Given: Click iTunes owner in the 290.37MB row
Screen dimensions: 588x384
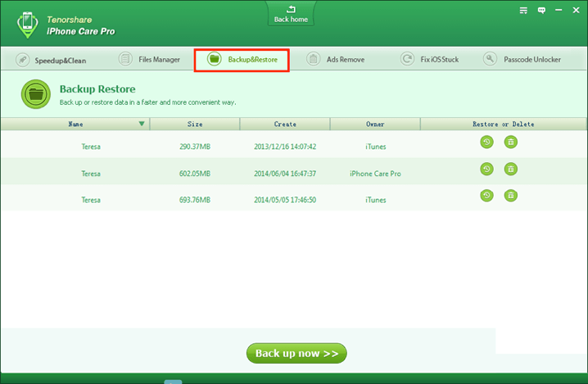Looking at the screenshot, I should (375, 147).
